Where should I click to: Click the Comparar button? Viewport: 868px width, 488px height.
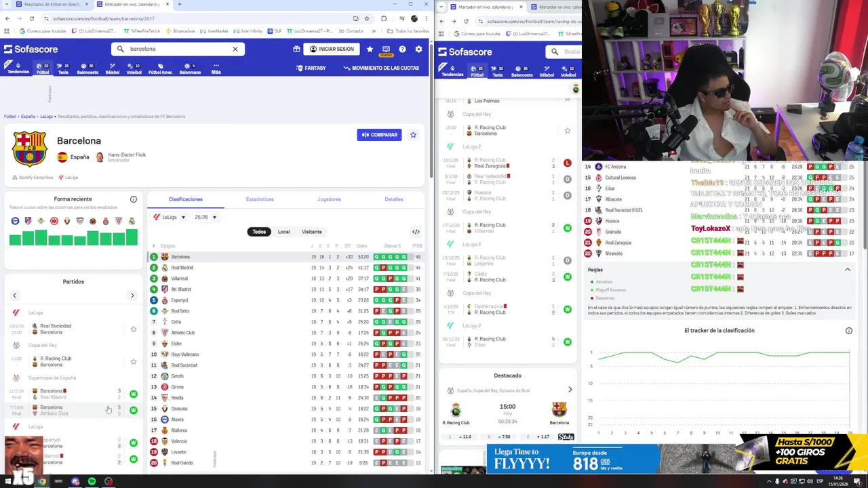[x=379, y=135]
